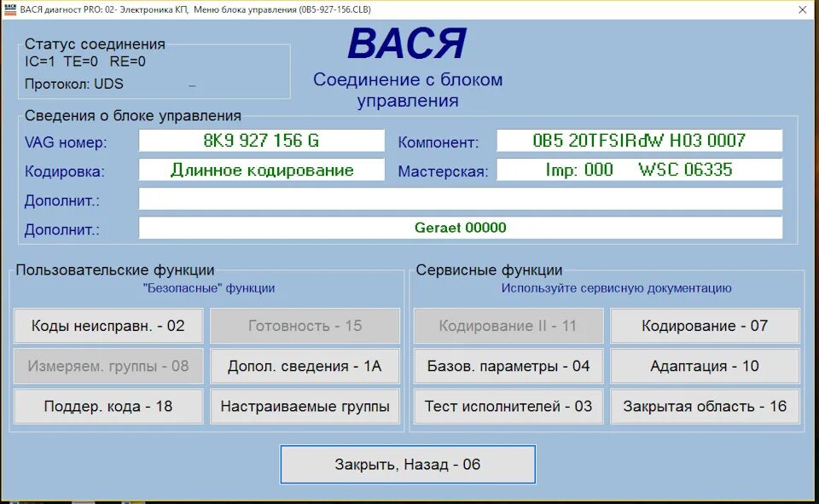The height and width of the screenshot is (504, 819).
Task: Click the empty first Дополнит. field
Action: [460, 199]
